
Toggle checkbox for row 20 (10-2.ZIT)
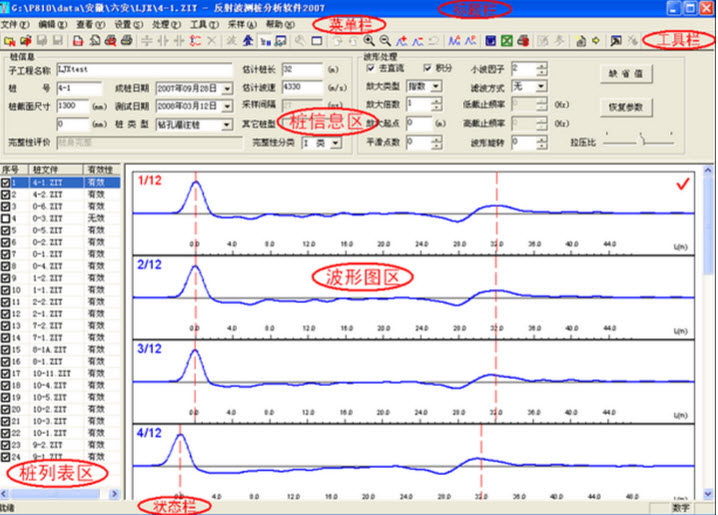coord(5,409)
